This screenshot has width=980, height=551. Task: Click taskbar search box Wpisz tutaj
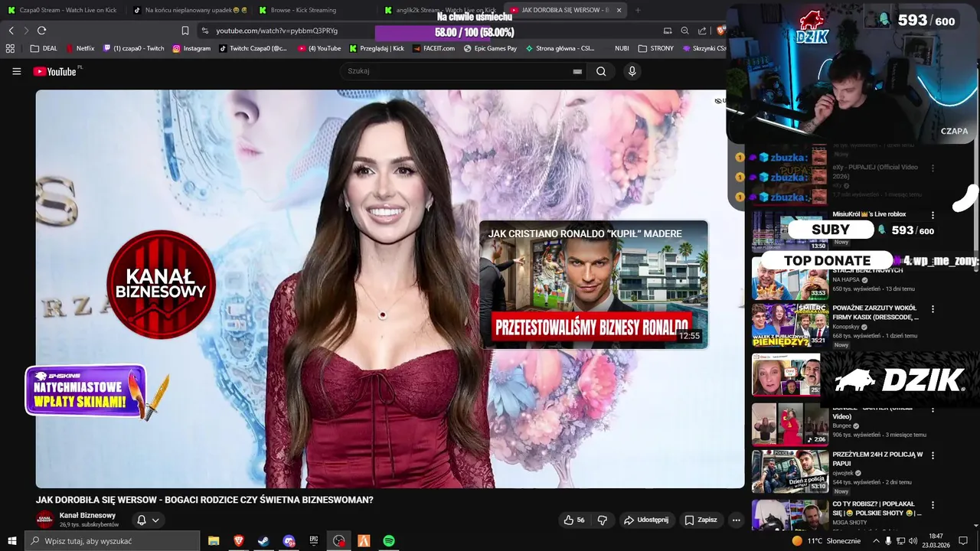tap(113, 541)
